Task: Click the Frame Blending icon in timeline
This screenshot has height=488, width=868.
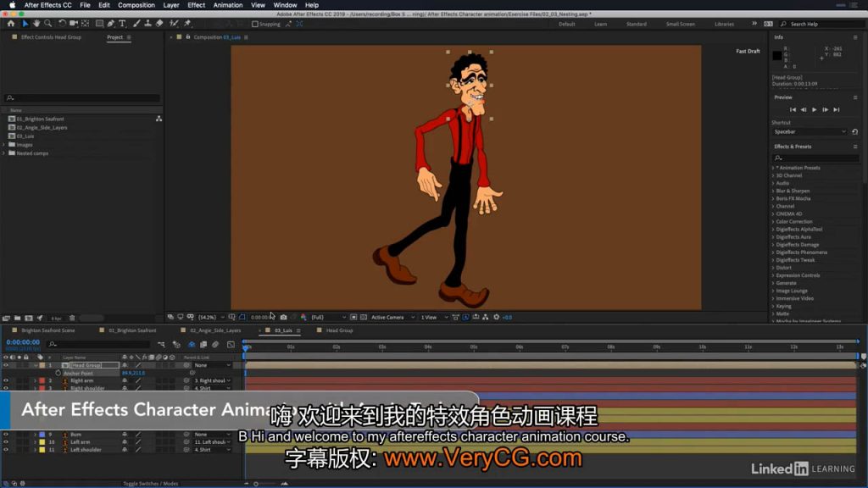Action: (x=203, y=345)
